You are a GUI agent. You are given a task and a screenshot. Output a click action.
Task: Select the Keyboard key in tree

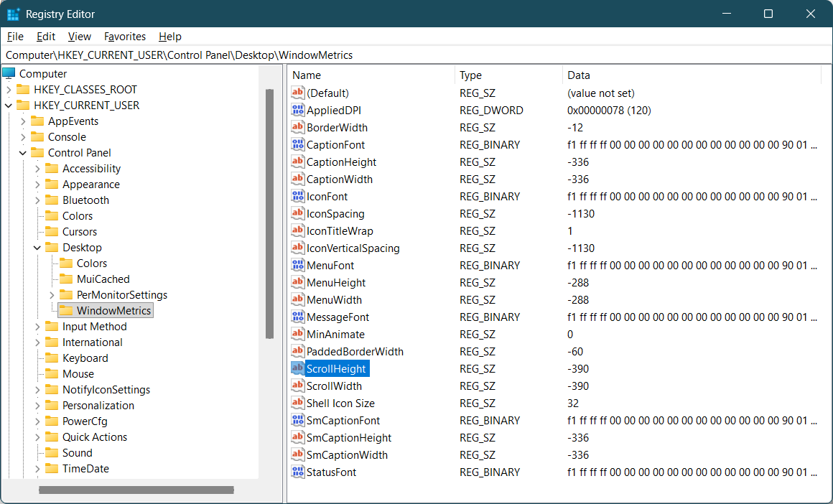click(x=85, y=358)
